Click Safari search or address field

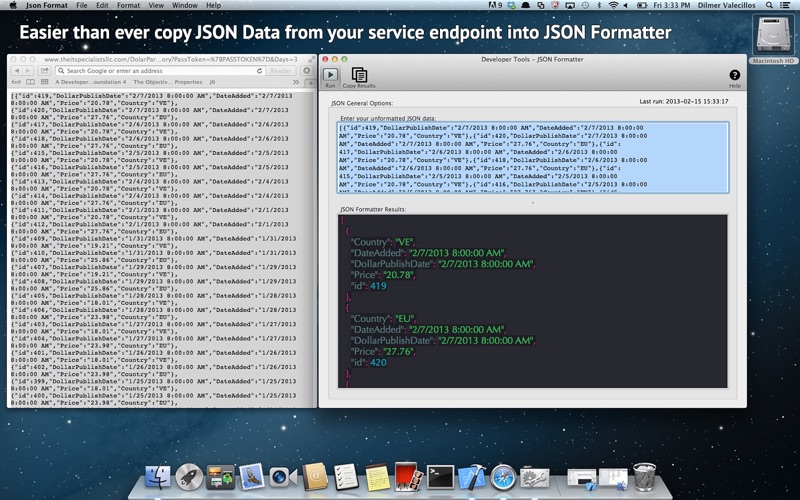point(160,71)
